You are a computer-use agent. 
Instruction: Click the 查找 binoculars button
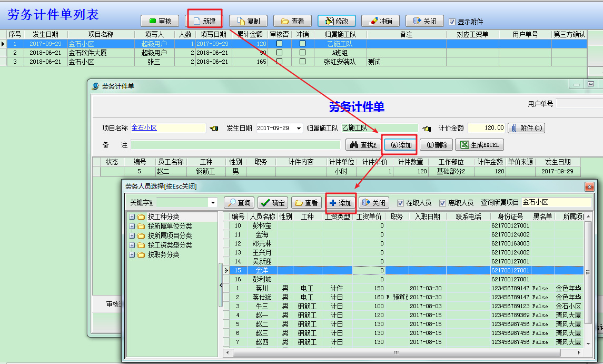point(363,145)
